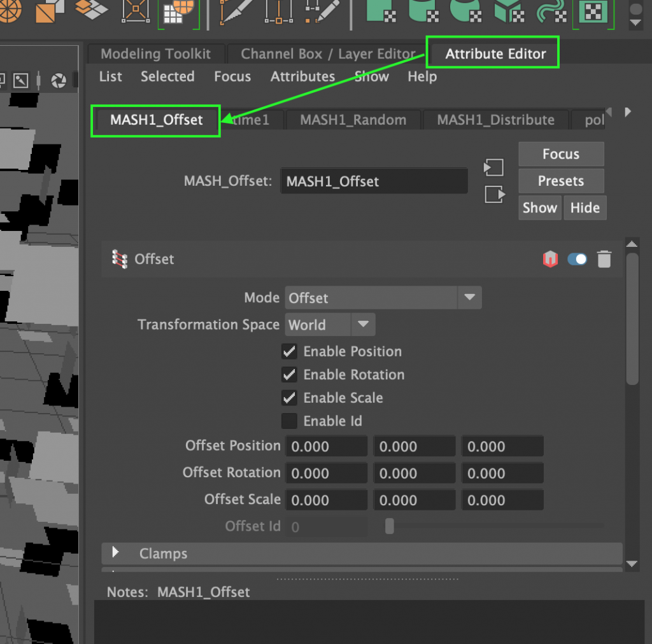Open the Presets button
652x644 pixels.
point(560,181)
